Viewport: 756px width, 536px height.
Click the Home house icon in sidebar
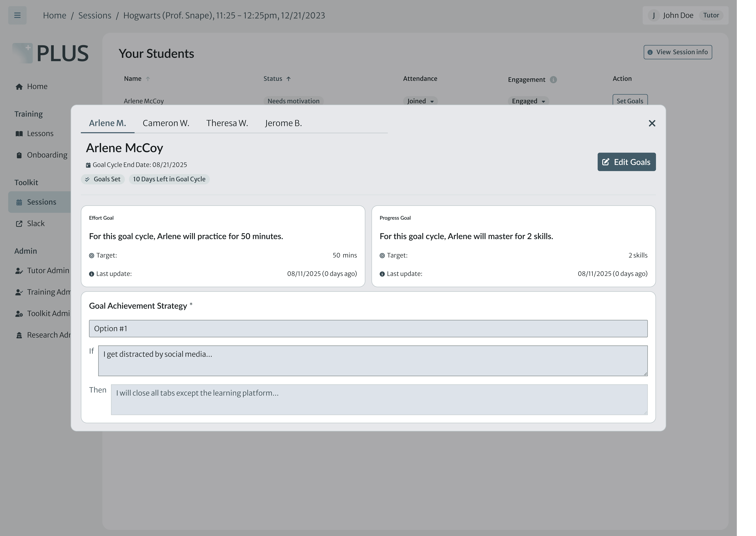tap(19, 87)
